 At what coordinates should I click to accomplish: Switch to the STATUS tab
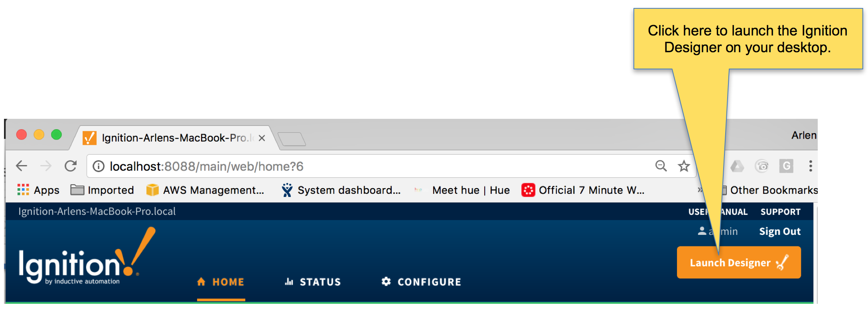pos(313,282)
